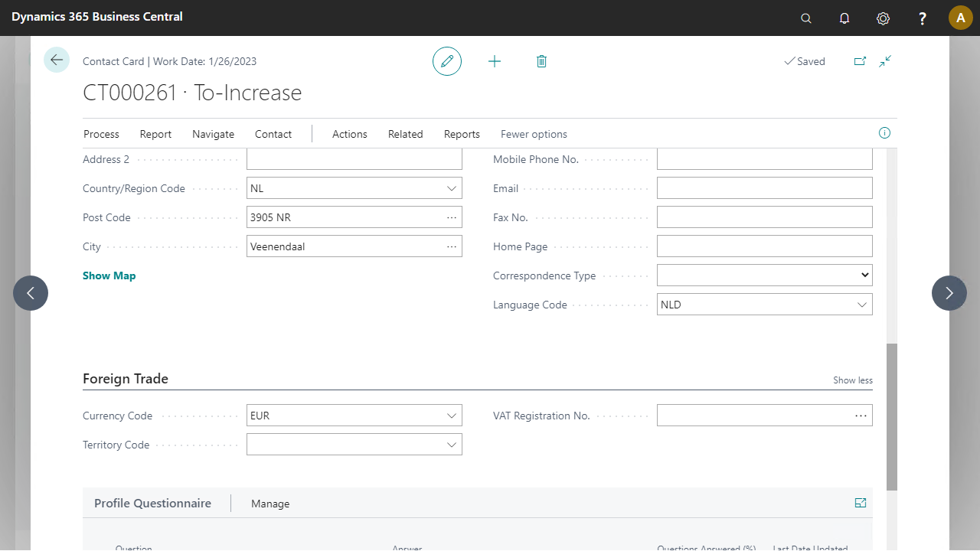The image size is (980, 551).
Task: Click the Fax No. field
Action: tap(765, 217)
